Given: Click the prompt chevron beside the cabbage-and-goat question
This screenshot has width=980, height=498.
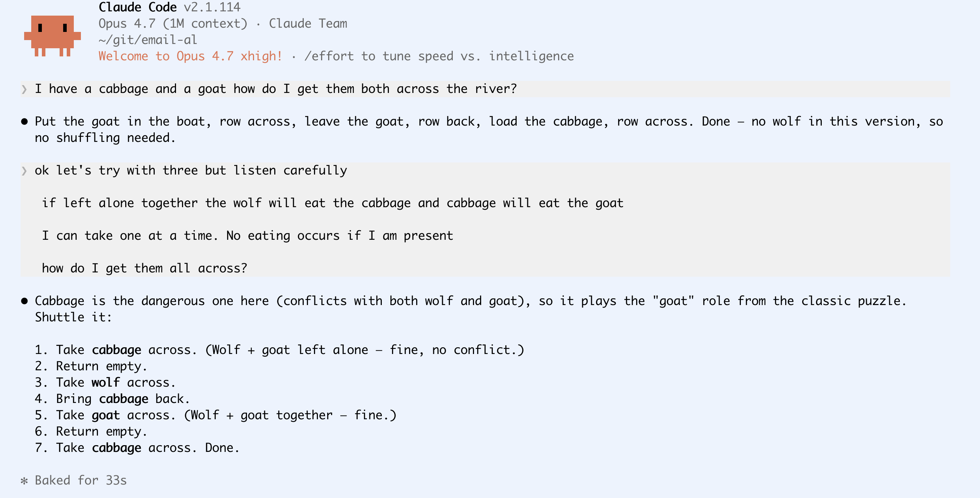Looking at the screenshot, I should click(x=24, y=89).
